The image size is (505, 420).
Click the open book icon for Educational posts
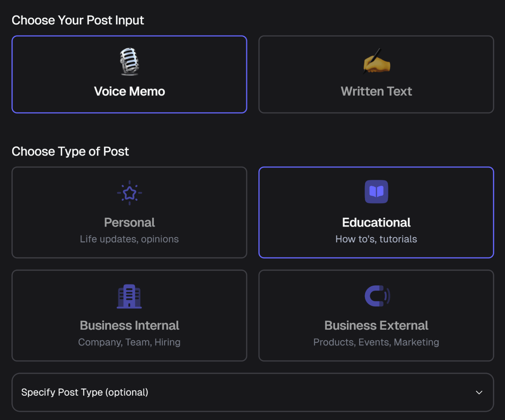pos(376,192)
